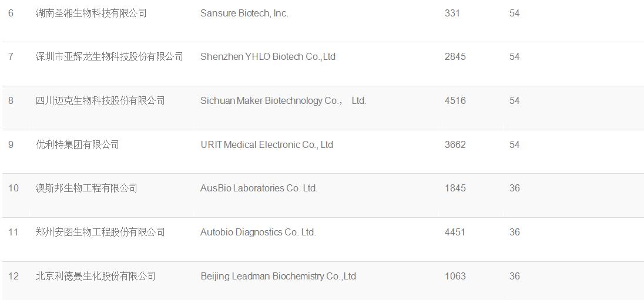Screen dimensions: 644x300
Task: Select 郑州安图生物工程股份有限公司 in row 11
Action: point(100,232)
